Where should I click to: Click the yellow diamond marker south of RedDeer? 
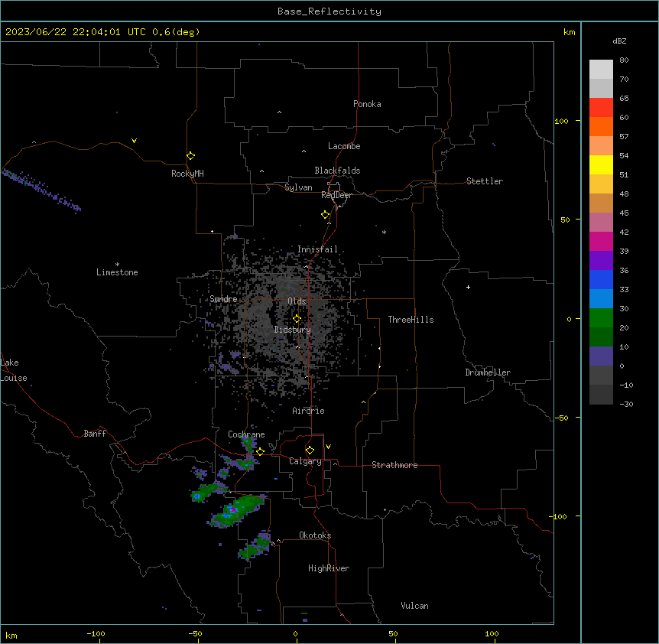(x=326, y=215)
